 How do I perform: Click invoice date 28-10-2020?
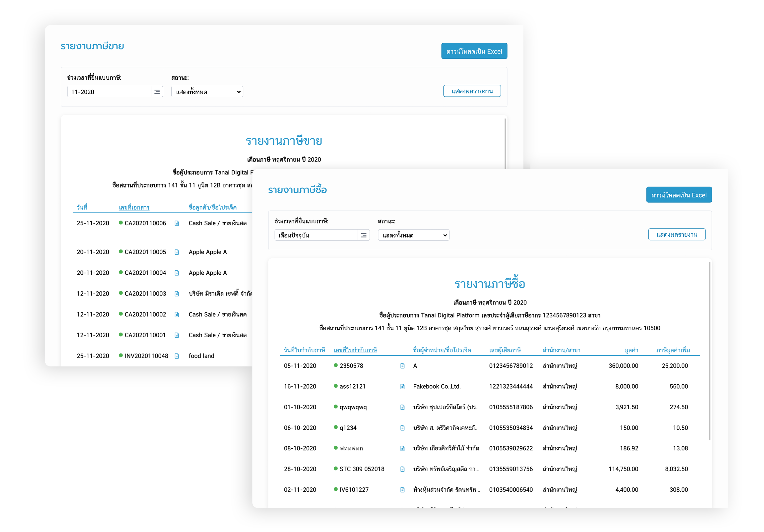point(300,469)
